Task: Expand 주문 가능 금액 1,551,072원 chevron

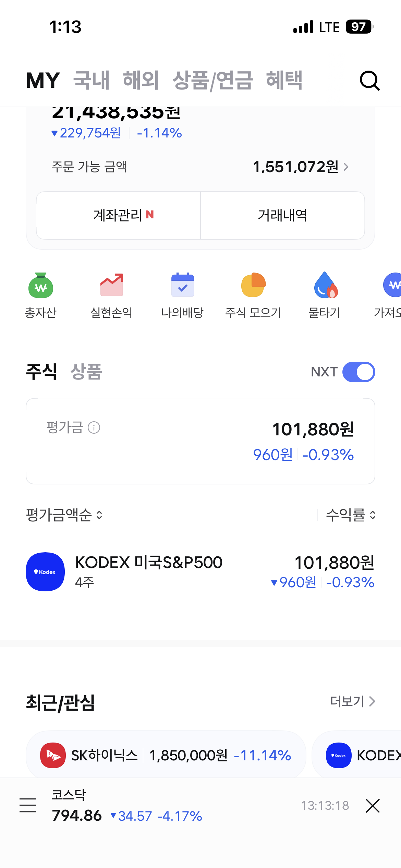Action: (346, 167)
